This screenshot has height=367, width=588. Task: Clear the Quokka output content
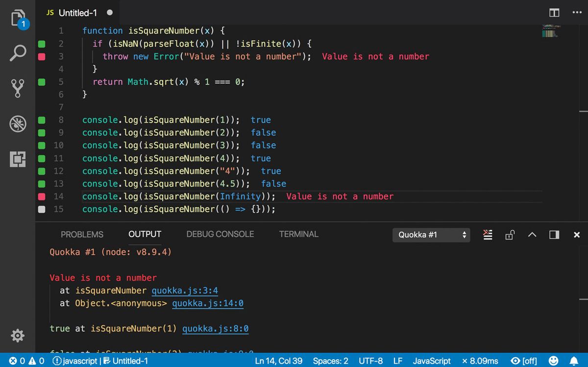pyautogui.click(x=488, y=235)
